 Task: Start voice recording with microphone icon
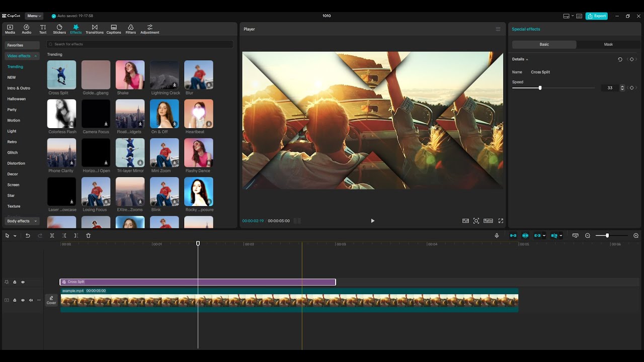pos(497,235)
